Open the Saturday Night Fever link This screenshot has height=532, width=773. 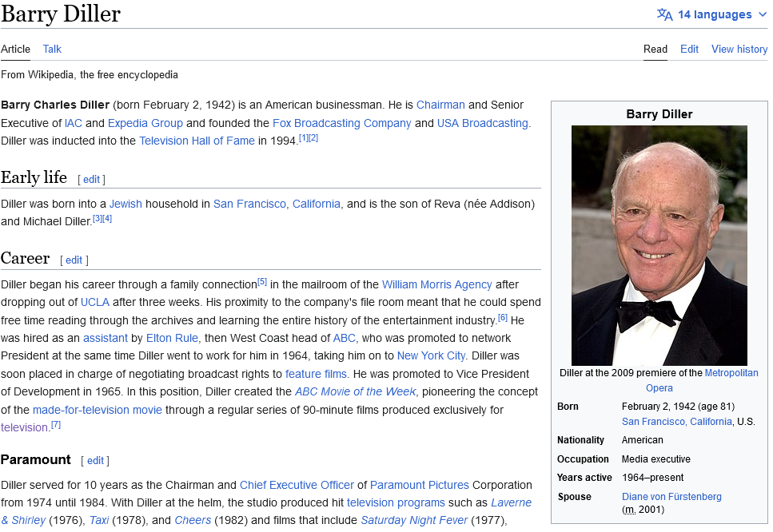[x=414, y=521]
